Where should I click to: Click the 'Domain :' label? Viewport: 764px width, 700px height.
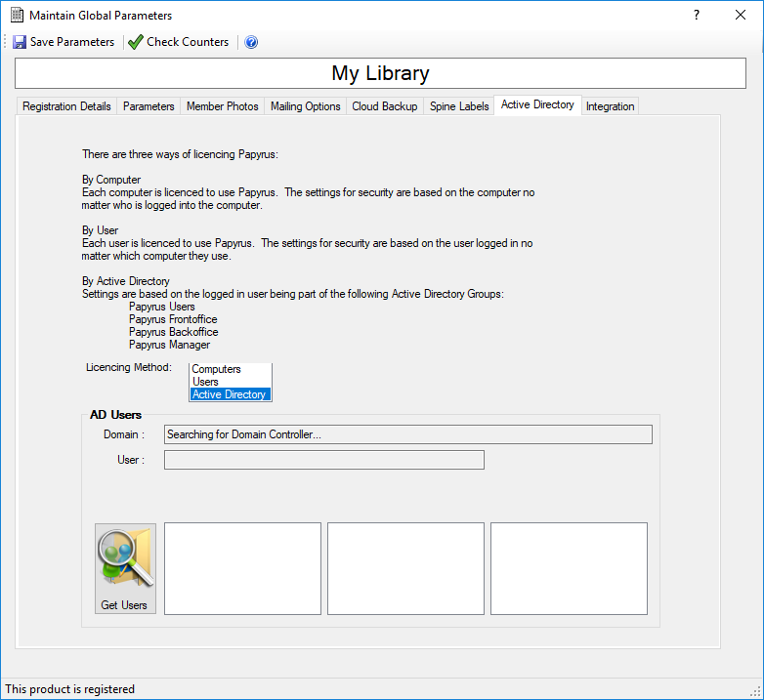[124, 434]
